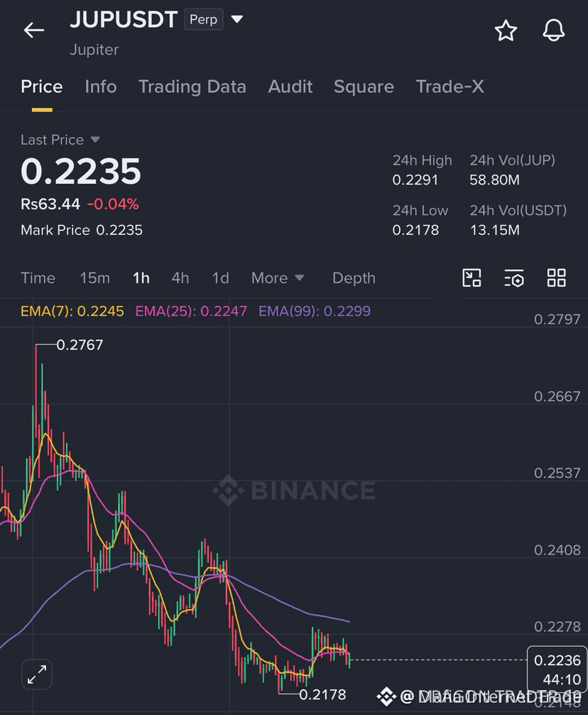The image size is (588, 715).
Task: Open the JUPUSDT pair selector dropdown arrow
Action: (x=236, y=19)
